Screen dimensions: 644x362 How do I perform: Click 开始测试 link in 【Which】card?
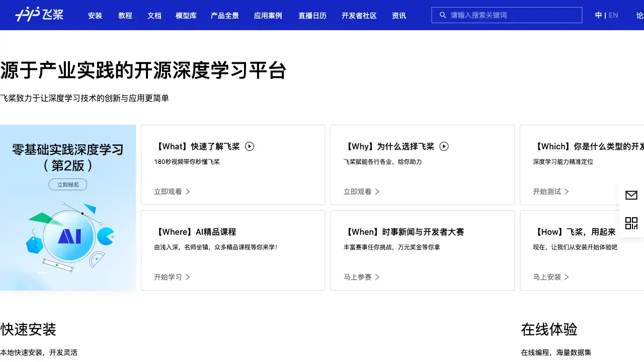pos(547,192)
